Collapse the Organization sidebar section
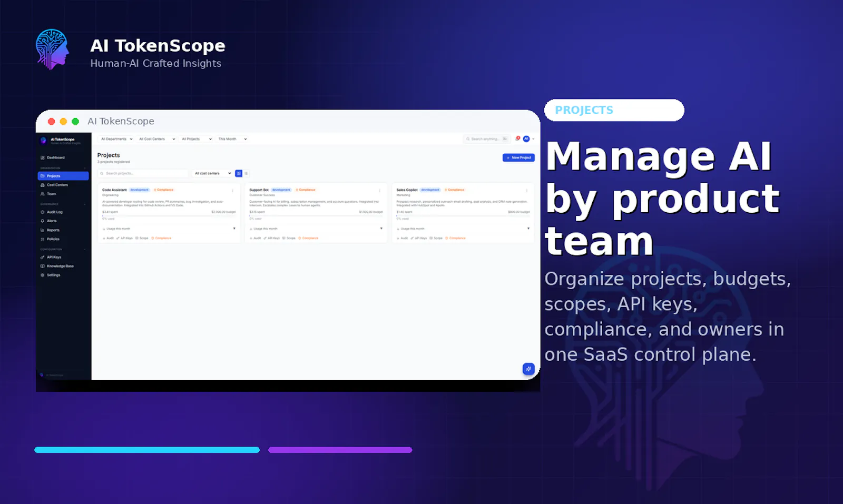Image resolution: width=843 pixels, height=504 pixels. tap(85, 168)
